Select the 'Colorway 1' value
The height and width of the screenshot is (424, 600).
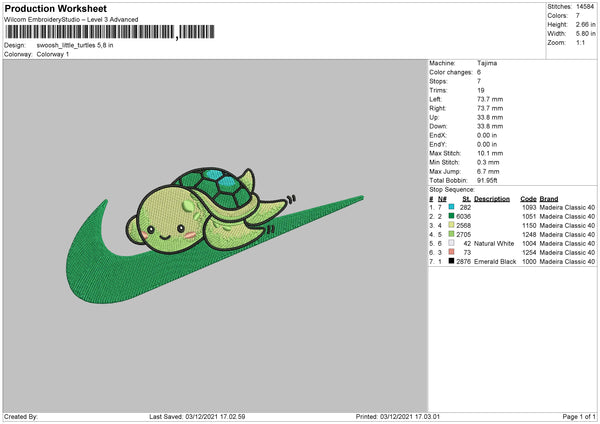click(x=53, y=54)
